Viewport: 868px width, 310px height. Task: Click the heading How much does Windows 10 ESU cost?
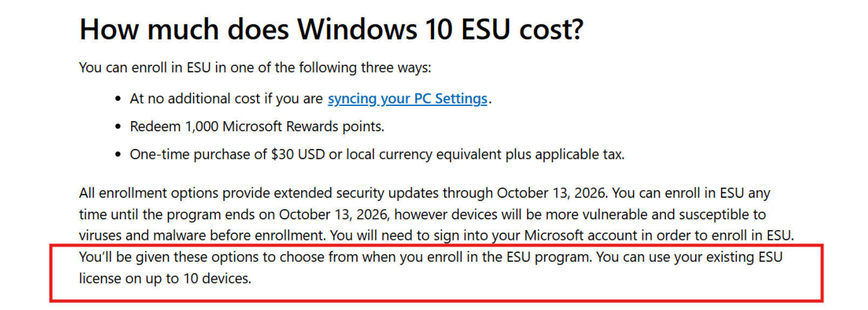[x=331, y=29]
